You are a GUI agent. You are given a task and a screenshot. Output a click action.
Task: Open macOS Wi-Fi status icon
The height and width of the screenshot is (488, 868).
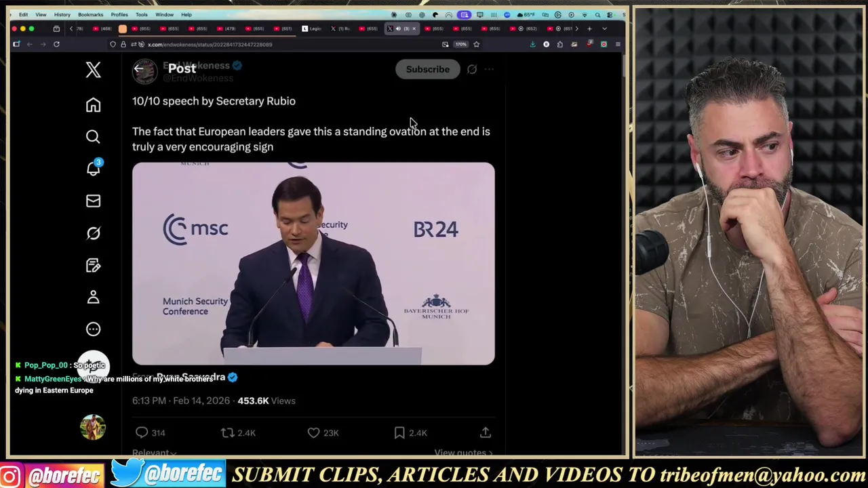point(585,15)
